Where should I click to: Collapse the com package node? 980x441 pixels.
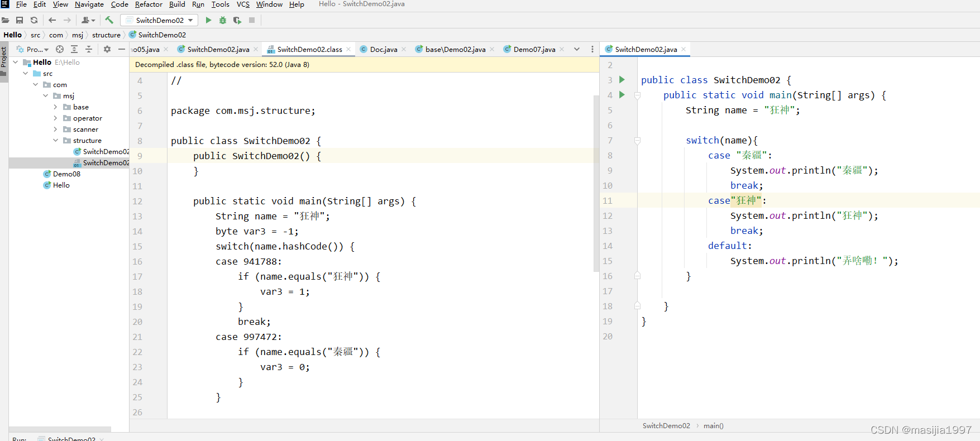35,85
